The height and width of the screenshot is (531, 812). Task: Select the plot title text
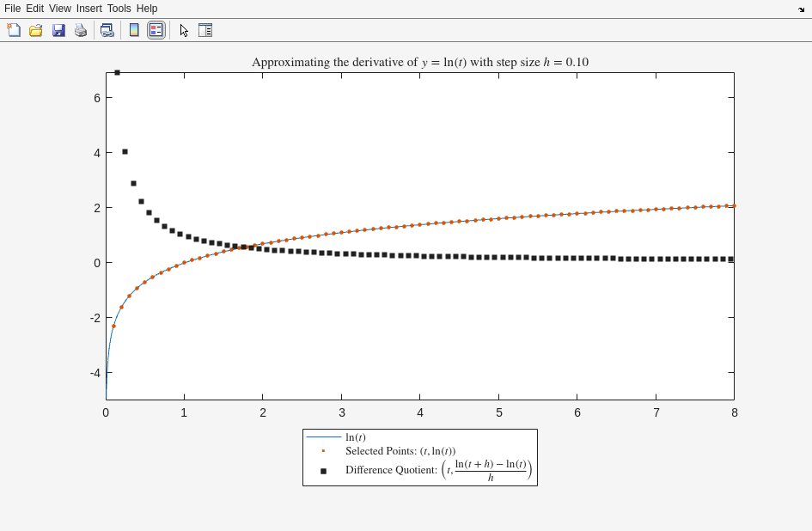419,62
